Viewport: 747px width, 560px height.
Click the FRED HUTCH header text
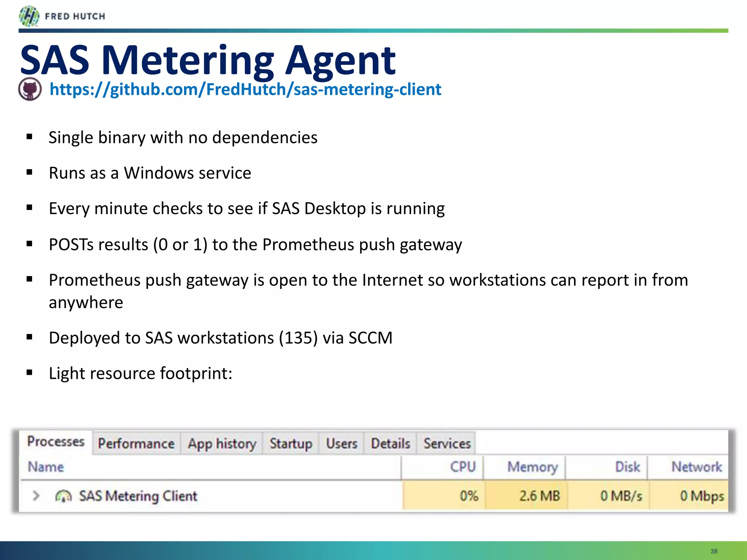pyautogui.click(x=75, y=16)
